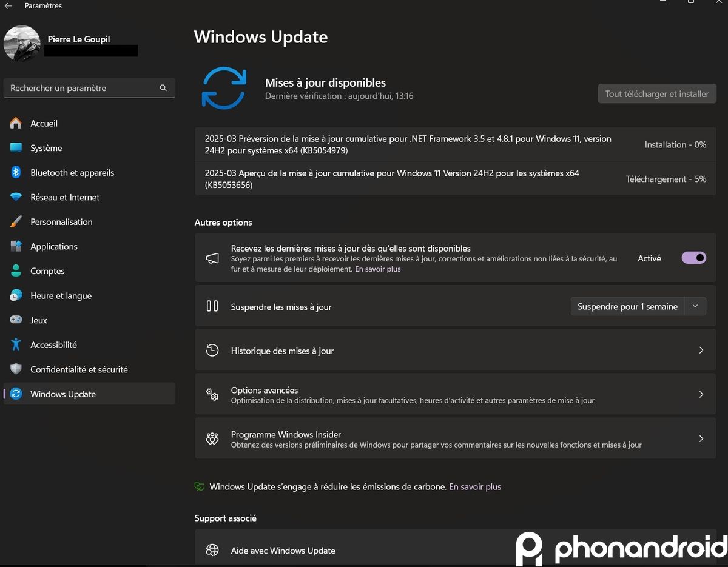Screen dimensions: 728x567
Task: Click the Jeux gamepad icon
Action: tap(16, 320)
